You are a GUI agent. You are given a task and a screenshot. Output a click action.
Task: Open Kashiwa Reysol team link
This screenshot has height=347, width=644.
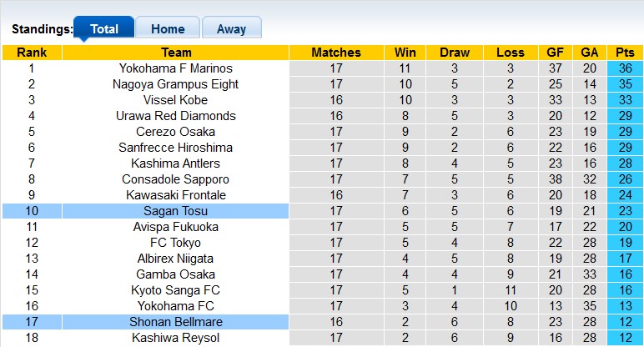[176, 338]
